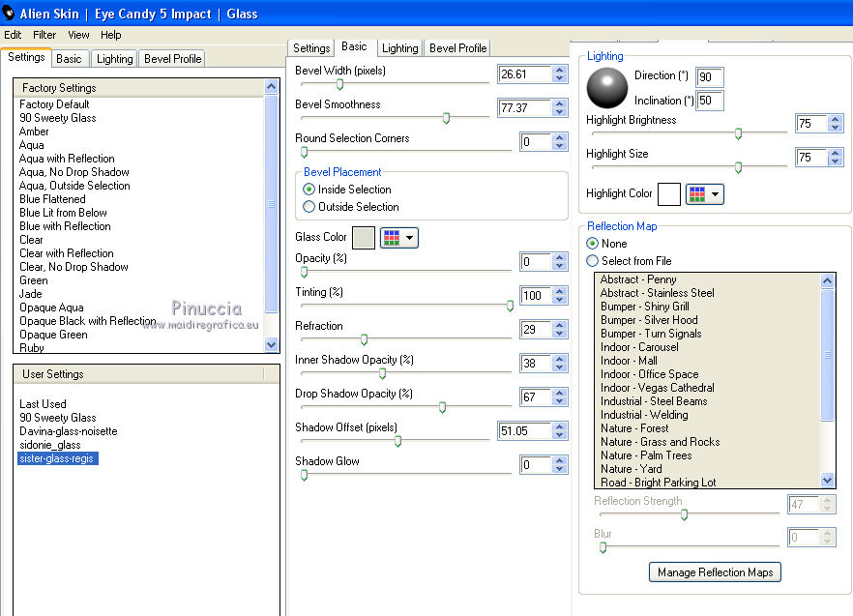Click the Glass Color swatch

(364, 238)
